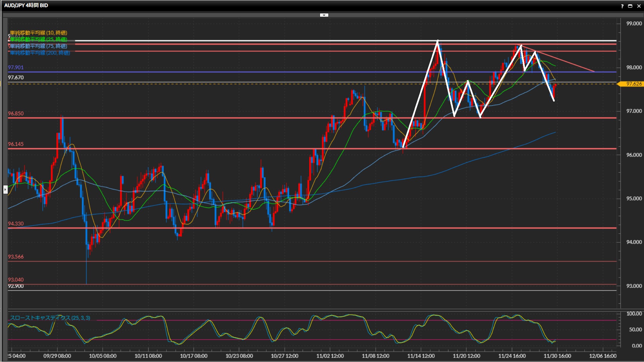Select the 10-period moving average label

tap(39, 33)
